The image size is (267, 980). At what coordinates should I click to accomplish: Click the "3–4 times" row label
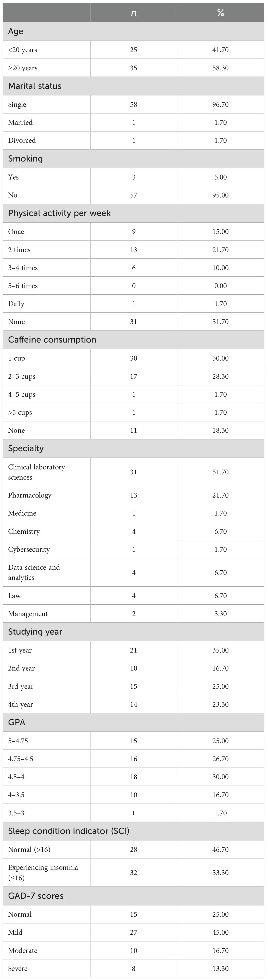pos(23,268)
